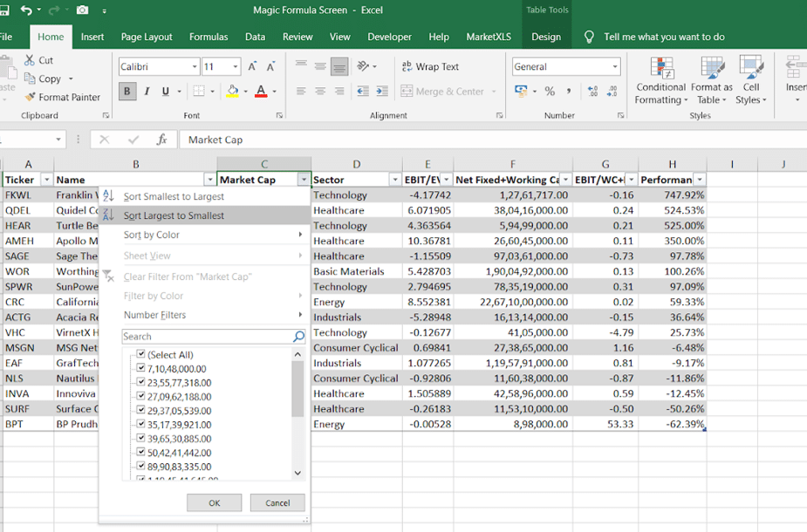Click the Borders icon
Screen dimensions: 807x532
point(199,91)
